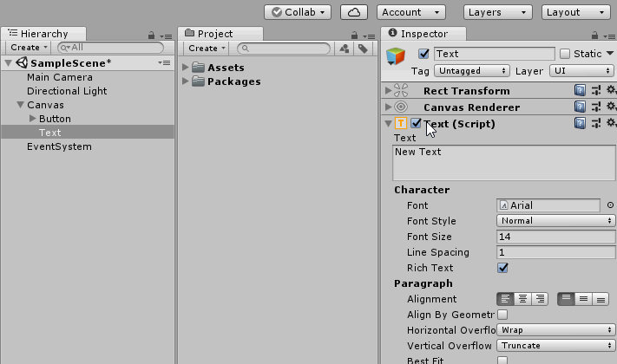
Task: Open the SampleScene options menu icon
Action: 164,63
